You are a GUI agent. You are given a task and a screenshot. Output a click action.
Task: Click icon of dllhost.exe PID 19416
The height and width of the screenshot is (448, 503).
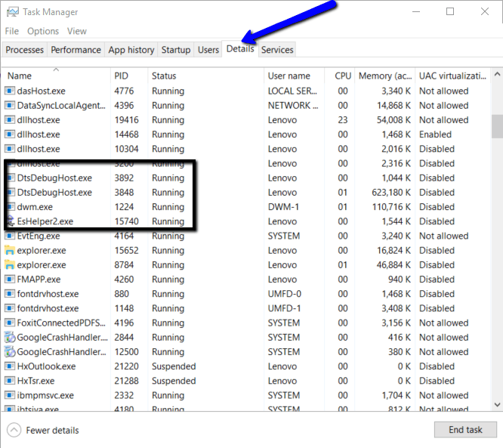pos(10,119)
